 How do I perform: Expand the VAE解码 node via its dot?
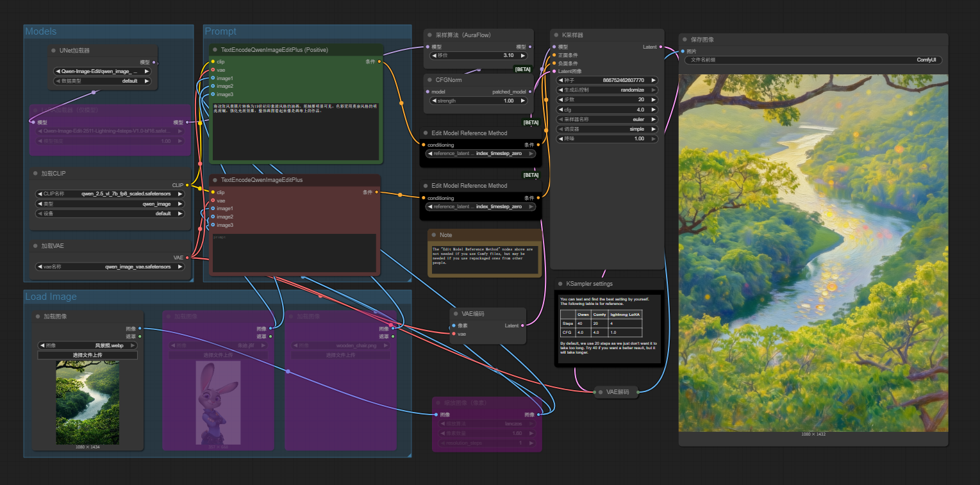coord(601,392)
